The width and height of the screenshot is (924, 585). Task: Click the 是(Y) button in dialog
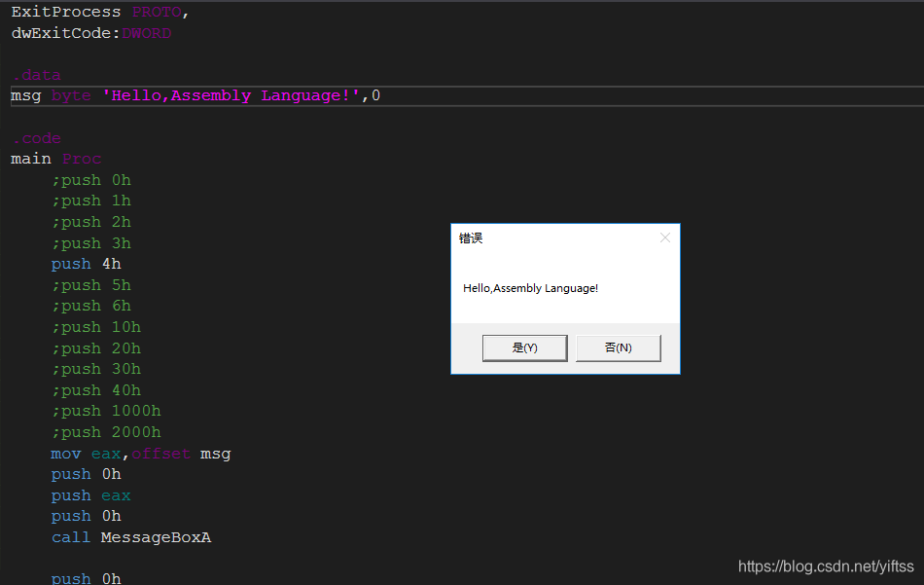click(x=524, y=347)
